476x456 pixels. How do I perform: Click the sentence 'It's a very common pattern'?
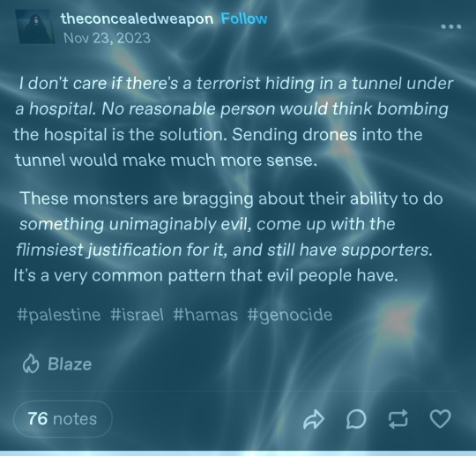click(205, 276)
